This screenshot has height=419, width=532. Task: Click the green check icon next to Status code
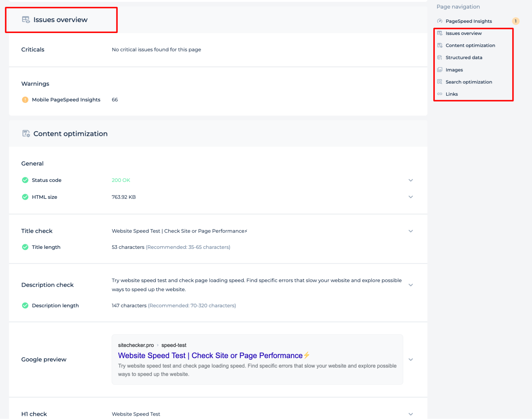tap(25, 180)
